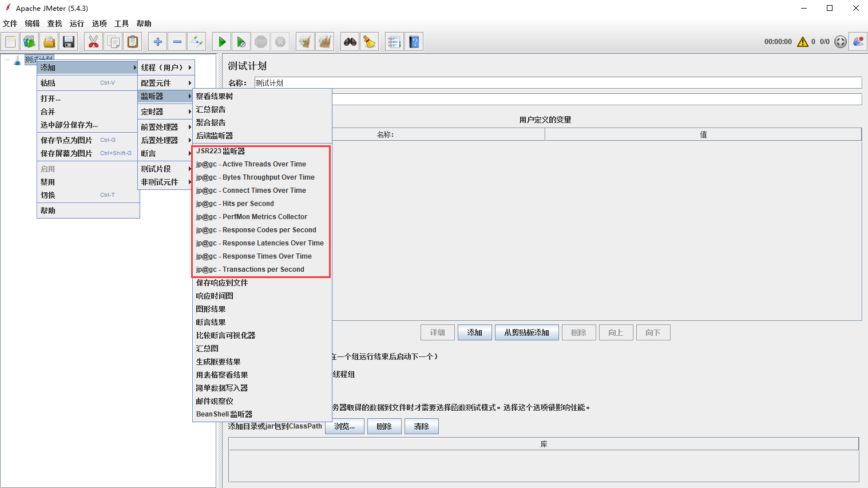Click the Function helper list icon
Viewport: 868px width, 488px height.
tap(394, 42)
